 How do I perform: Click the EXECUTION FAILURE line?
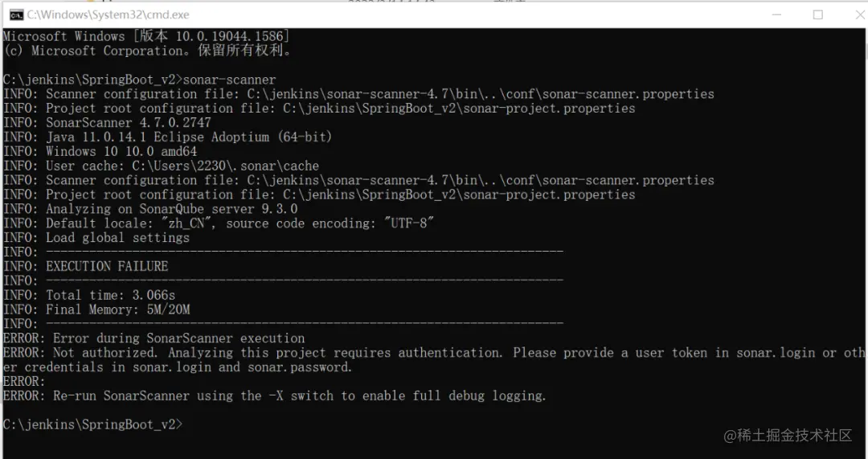85,267
